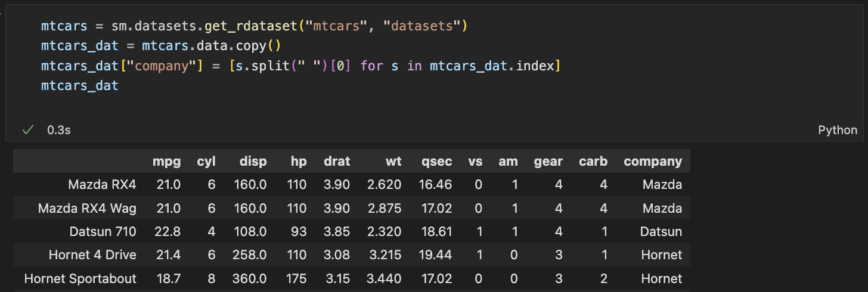Click the 3.08 drat value
The height and width of the screenshot is (292, 868).
337,255
